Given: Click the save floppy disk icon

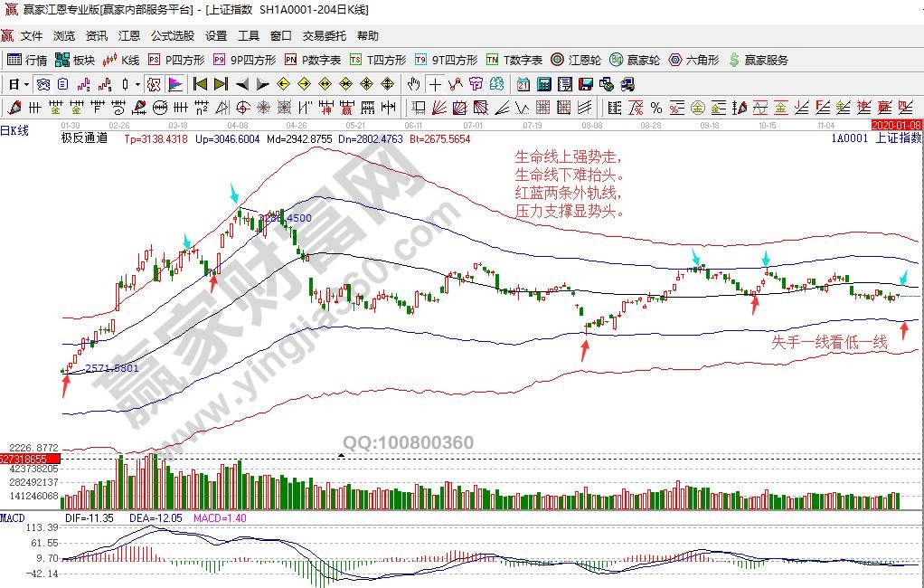Looking at the screenshot, I should (585, 84).
